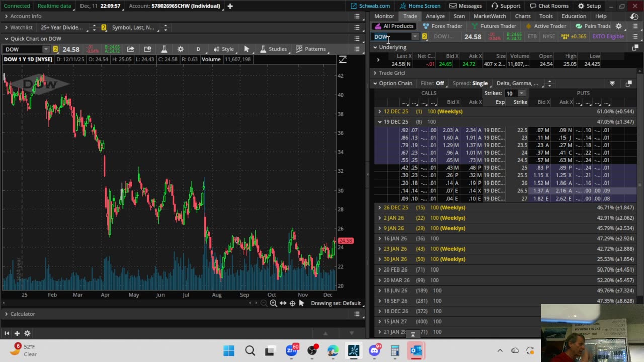Change chart aggregation with D button
The height and width of the screenshot is (362, 644).
tap(198, 49)
